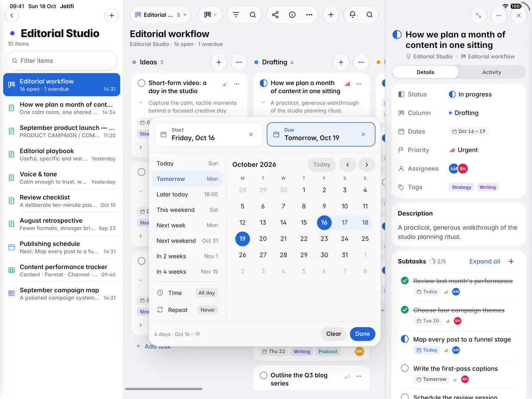Screen dimensions: 532x399
Task: Click the Writing tag in detail panel
Action: 488,188
